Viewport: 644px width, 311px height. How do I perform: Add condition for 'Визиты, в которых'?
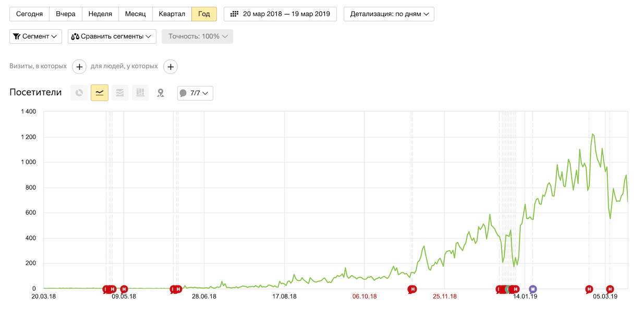pyautogui.click(x=79, y=67)
